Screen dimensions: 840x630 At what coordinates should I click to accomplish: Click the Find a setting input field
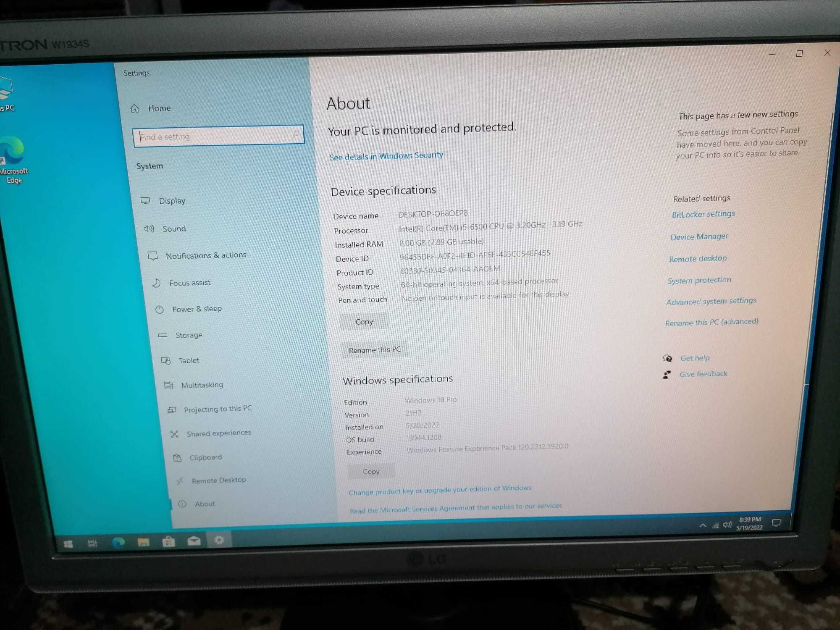coord(216,136)
